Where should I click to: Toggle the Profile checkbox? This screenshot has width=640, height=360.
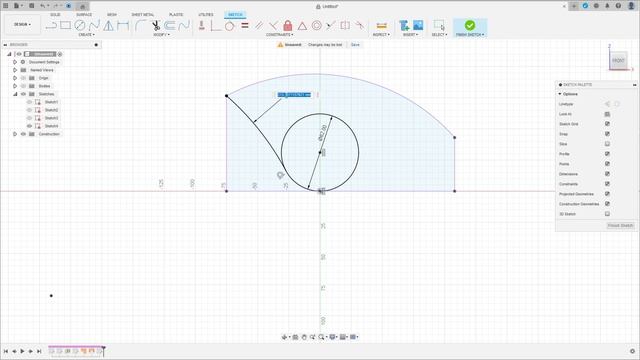(x=607, y=154)
